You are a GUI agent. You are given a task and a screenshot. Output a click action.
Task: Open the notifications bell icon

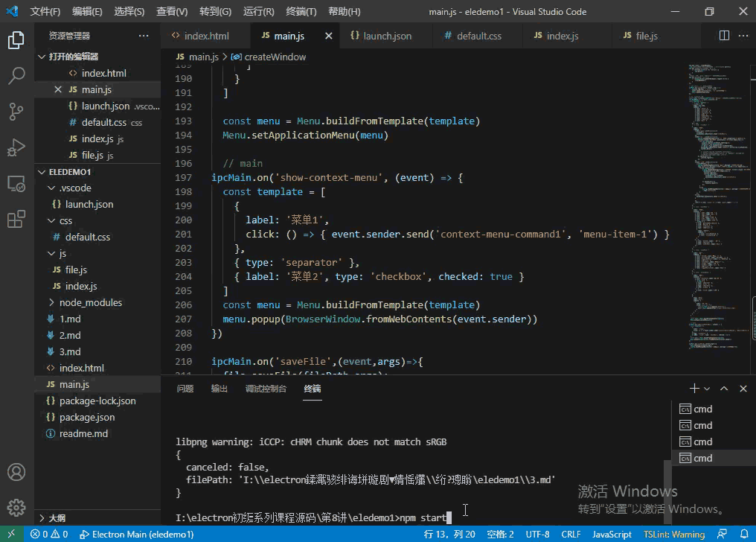pyautogui.click(x=744, y=535)
